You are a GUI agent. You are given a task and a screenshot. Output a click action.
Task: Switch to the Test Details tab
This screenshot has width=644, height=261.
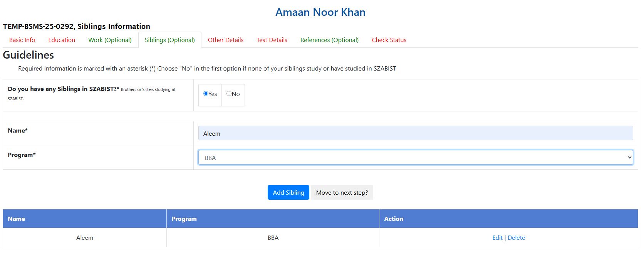pyautogui.click(x=272, y=40)
